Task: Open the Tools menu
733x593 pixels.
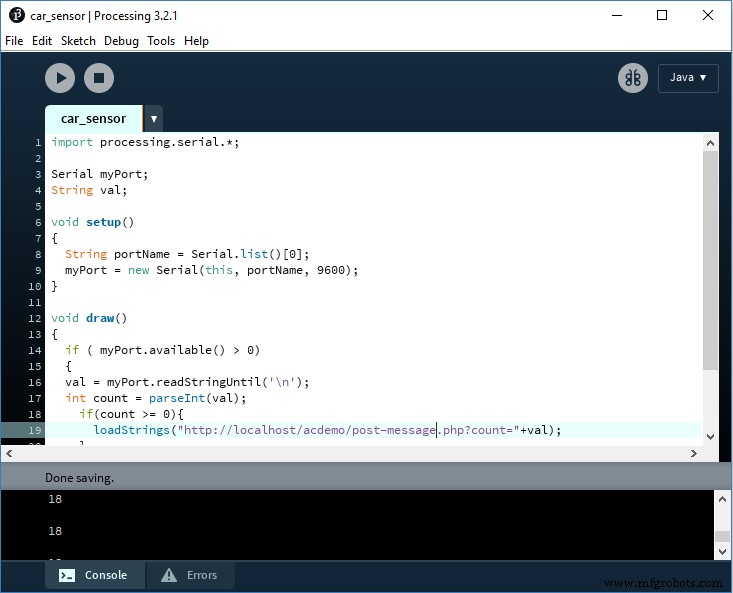Action: 161,41
